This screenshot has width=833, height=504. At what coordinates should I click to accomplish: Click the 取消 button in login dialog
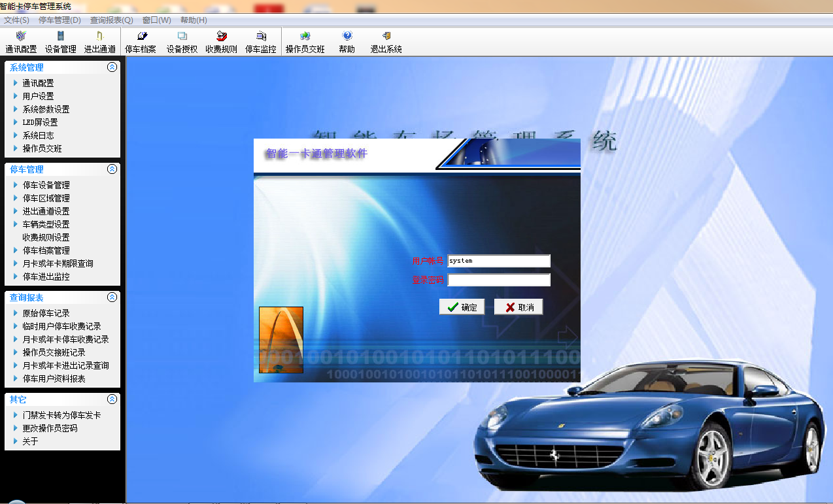518,307
